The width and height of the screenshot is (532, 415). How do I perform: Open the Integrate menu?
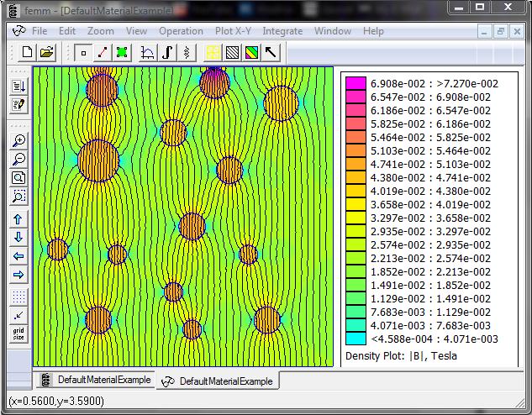(282, 31)
